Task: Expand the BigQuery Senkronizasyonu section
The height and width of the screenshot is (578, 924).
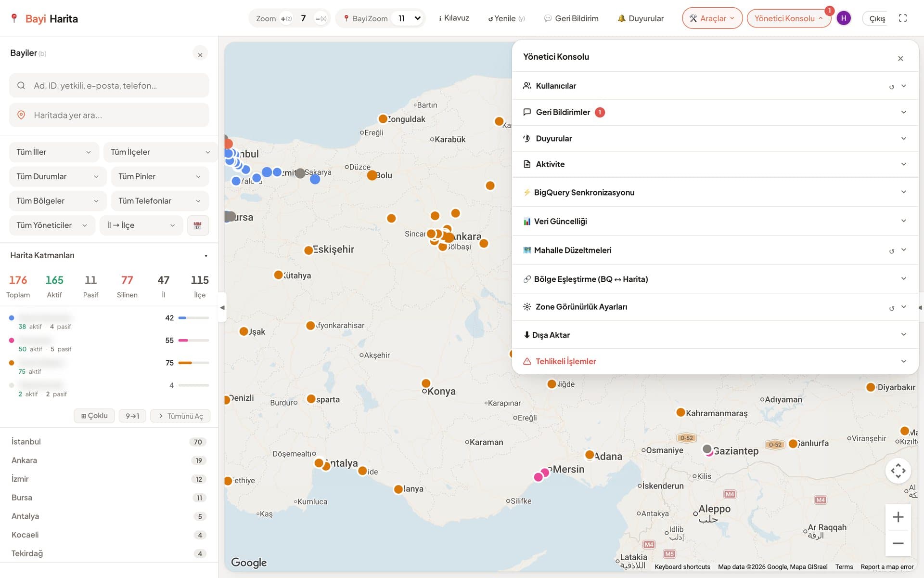Action: [x=715, y=193]
